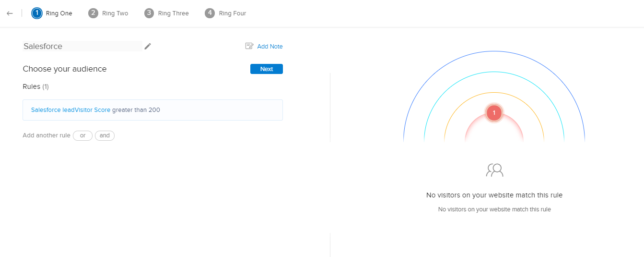Select the Ring One tab label
The image size is (644, 257).
point(59,13)
